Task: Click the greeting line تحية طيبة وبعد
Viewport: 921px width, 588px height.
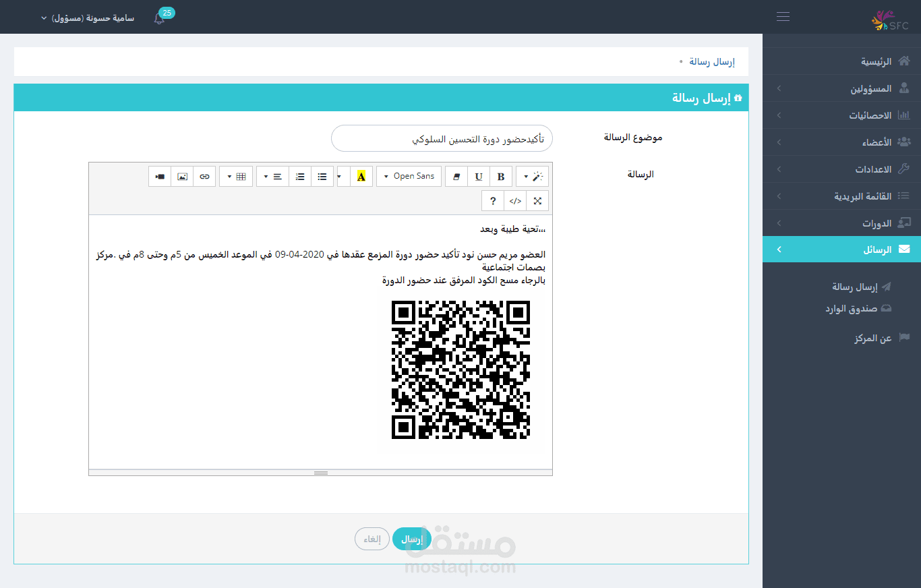Action: pyautogui.click(x=513, y=229)
